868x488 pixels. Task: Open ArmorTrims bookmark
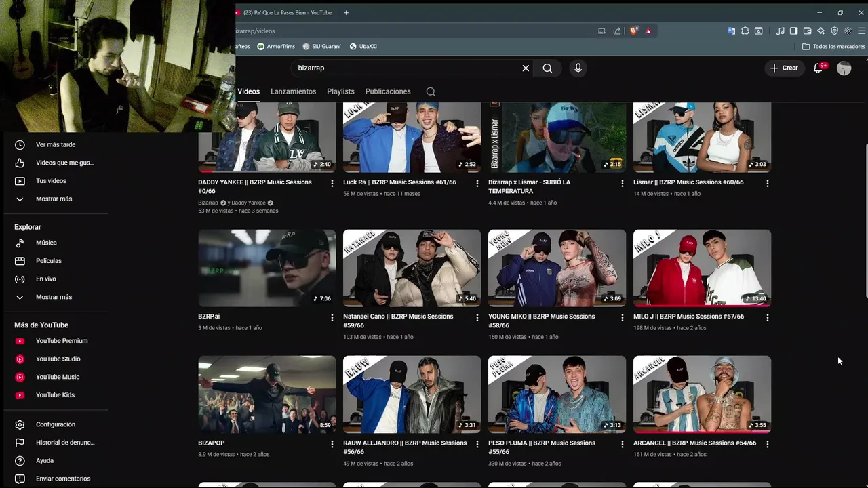coord(276,47)
